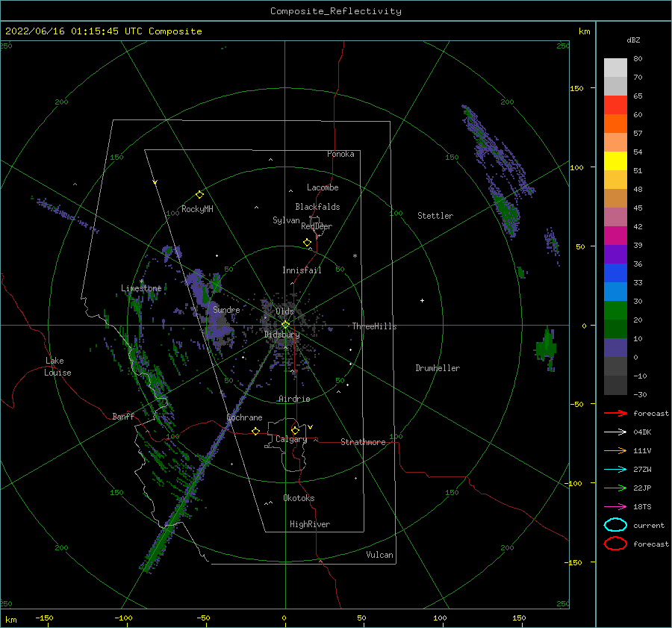Click the yellow diamond marker near RedDeer
The image size is (672, 628).
click(307, 243)
